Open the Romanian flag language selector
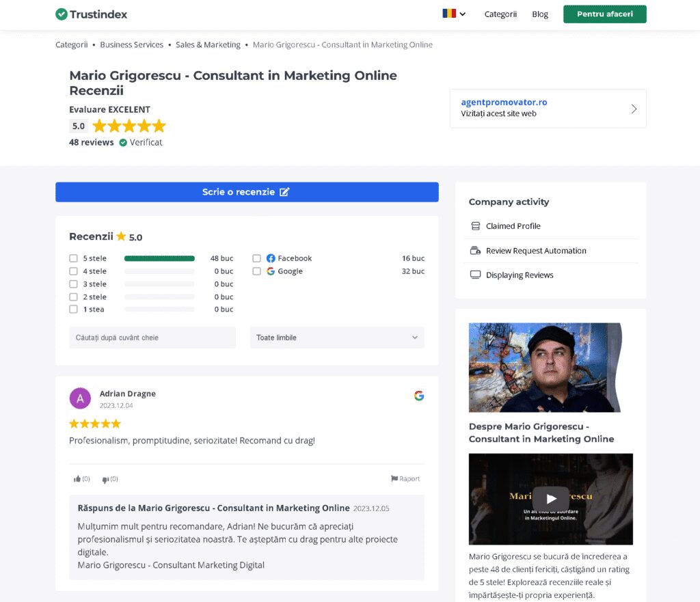700x602 pixels. (x=454, y=14)
